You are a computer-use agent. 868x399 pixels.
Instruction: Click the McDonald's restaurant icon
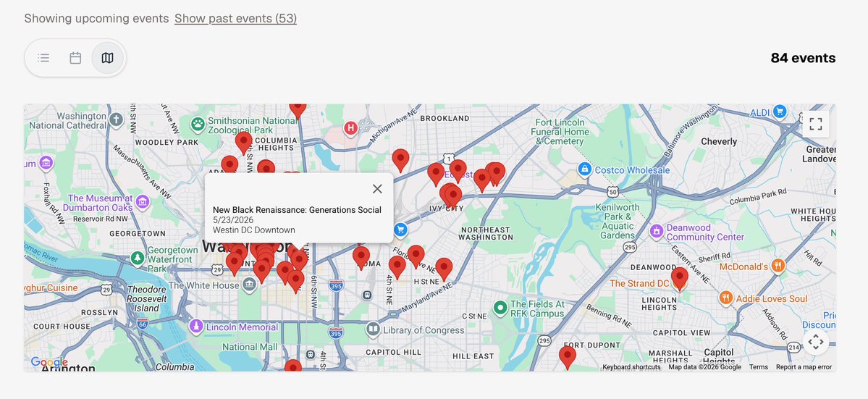[778, 266]
